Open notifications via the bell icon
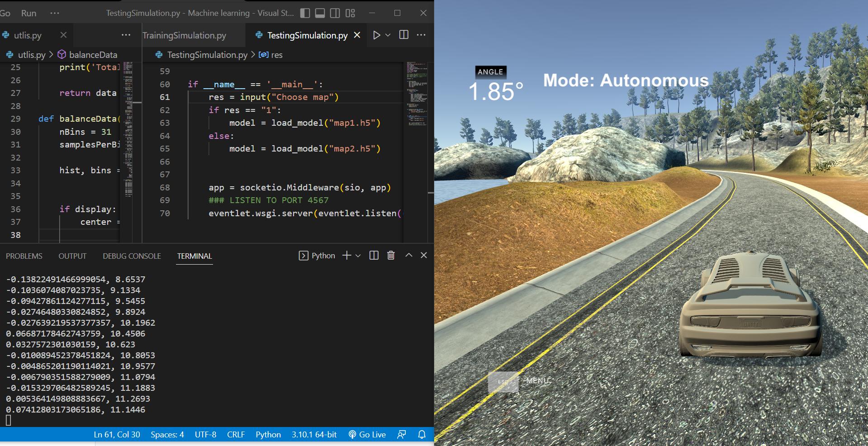 point(421,434)
